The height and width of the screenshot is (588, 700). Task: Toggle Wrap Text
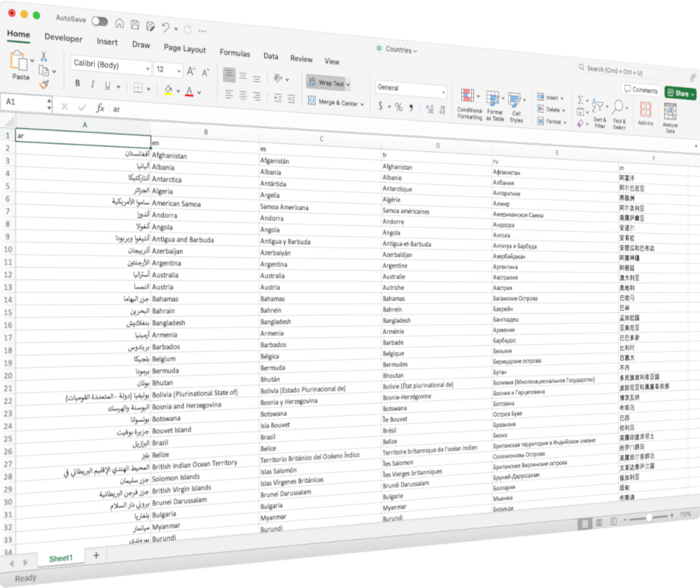pyautogui.click(x=328, y=83)
